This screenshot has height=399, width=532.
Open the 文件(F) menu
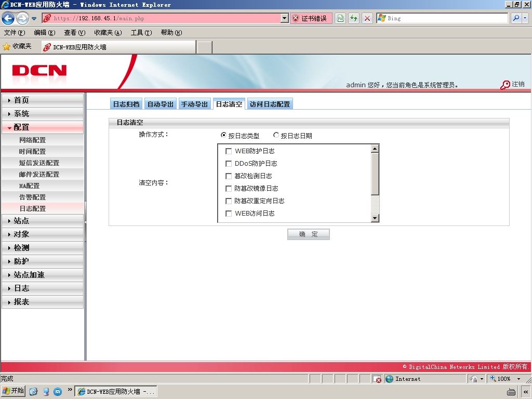(15, 33)
